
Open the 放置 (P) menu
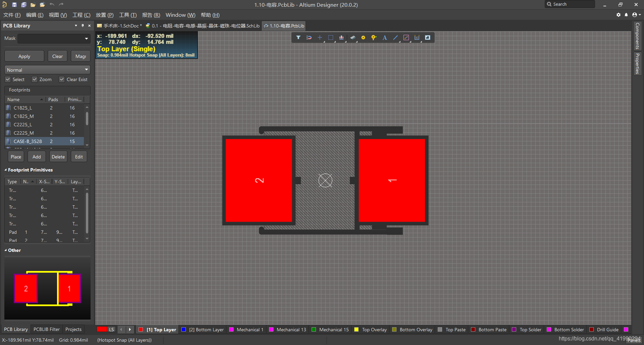tap(104, 15)
